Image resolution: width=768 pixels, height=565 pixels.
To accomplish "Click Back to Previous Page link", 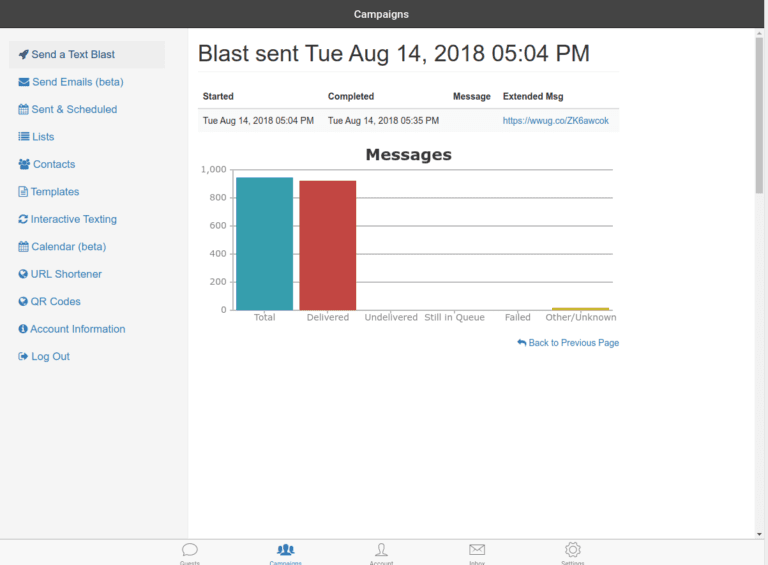I will 568,343.
